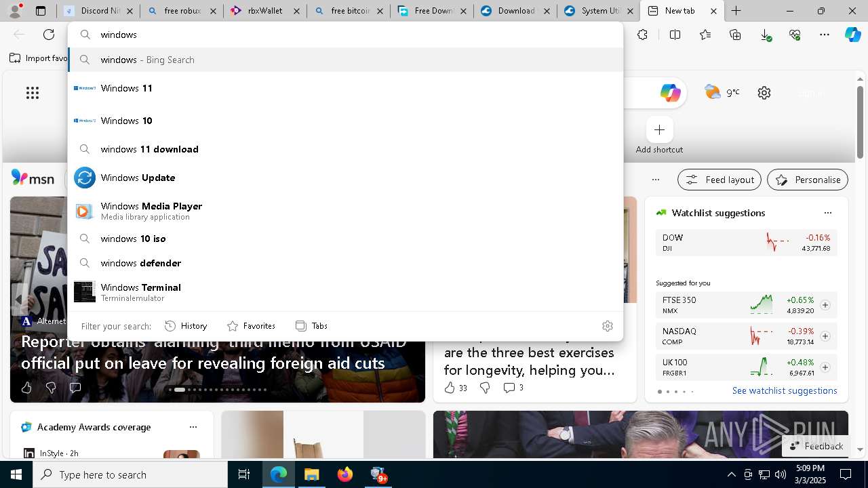Switch to rbxWallet tab
This screenshot has width=868, height=488.
coord(266,11)
